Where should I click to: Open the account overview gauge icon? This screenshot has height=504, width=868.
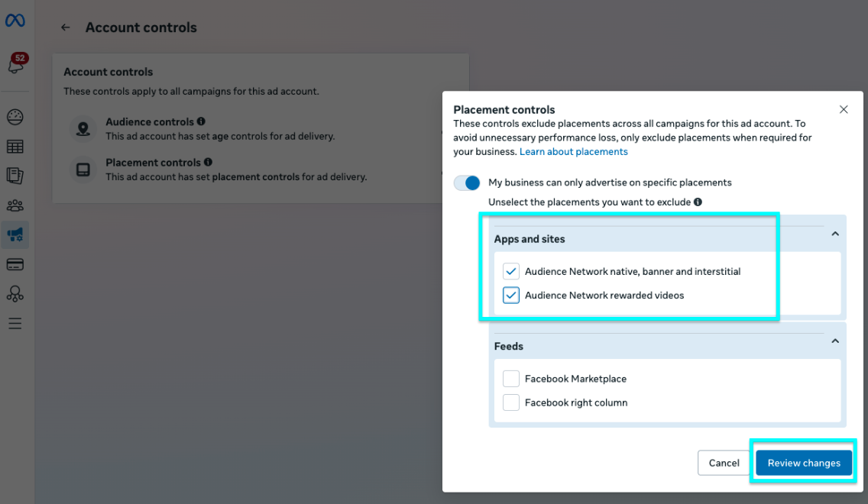point(15,117)
